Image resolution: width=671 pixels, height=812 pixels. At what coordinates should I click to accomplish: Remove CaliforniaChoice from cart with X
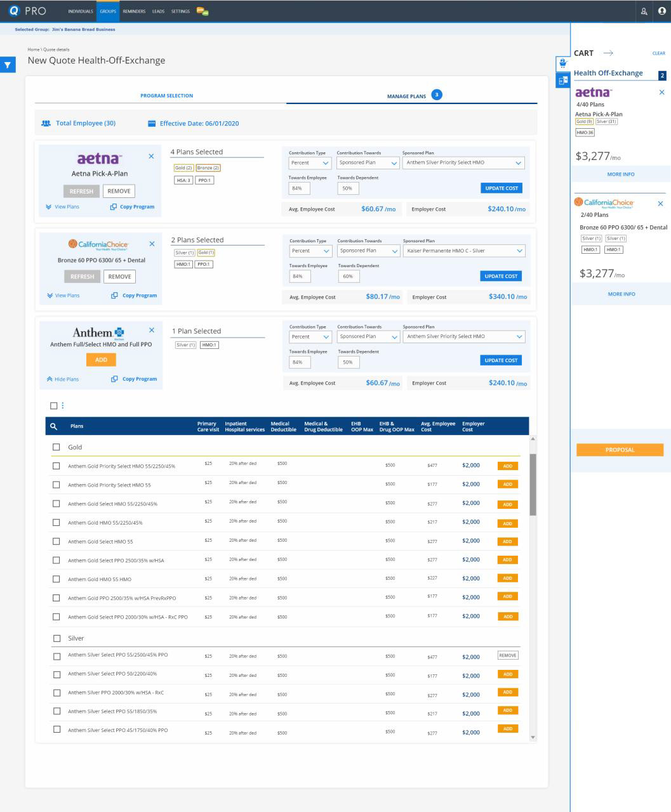[x=660, y=204]
